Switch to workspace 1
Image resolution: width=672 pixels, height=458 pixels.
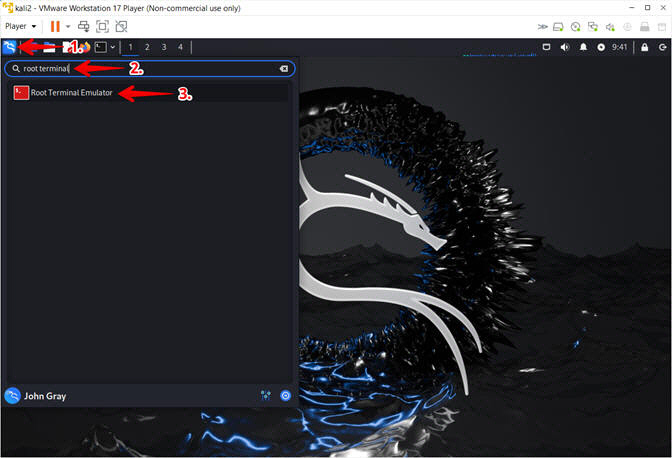(x=130, y=47)
